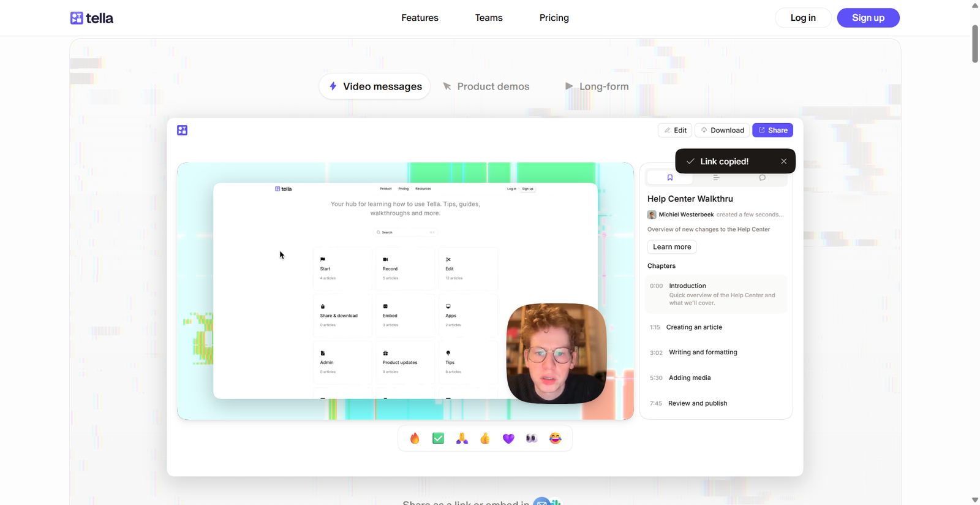Click the Sign up button
The height and width of the screenshot is (505, 980).
[x=868, y=18]
